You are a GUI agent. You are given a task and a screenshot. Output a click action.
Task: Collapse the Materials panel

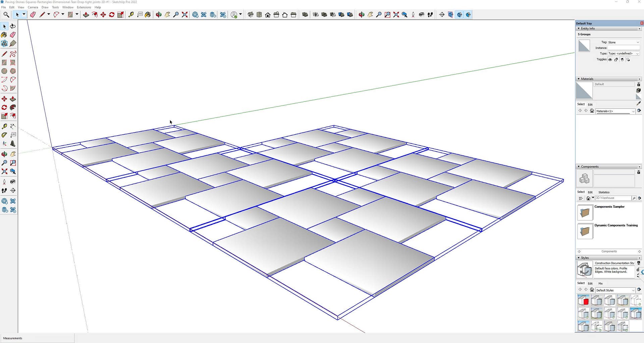pyautogui.click(x=579, y=79)
